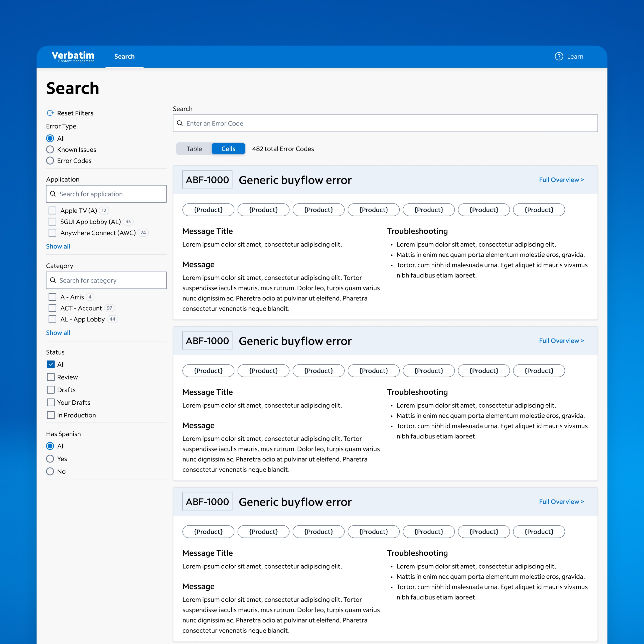Screen dimensions: 644x644
Task: Select the Cells view toggle
Action: tap(228, 149)
